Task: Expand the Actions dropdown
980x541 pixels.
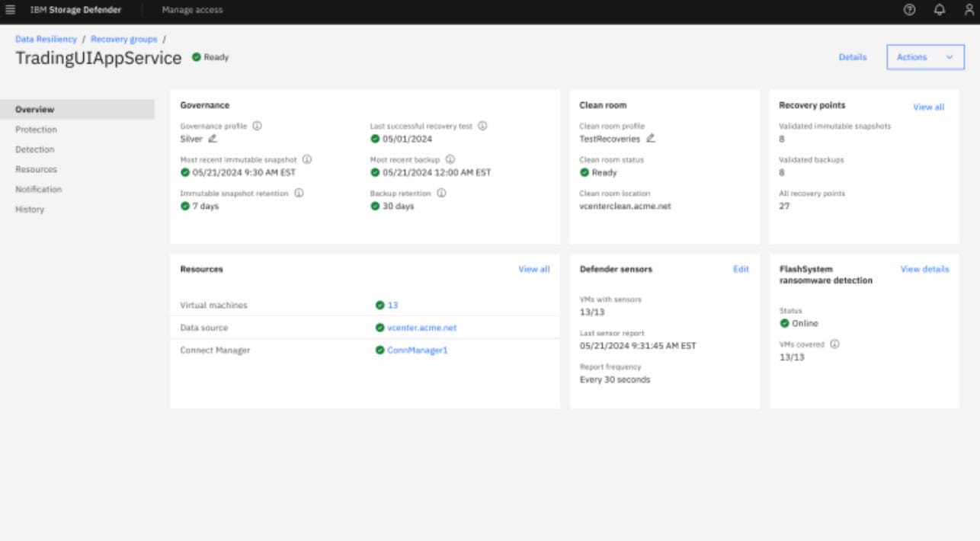Action: coord(924,56)
